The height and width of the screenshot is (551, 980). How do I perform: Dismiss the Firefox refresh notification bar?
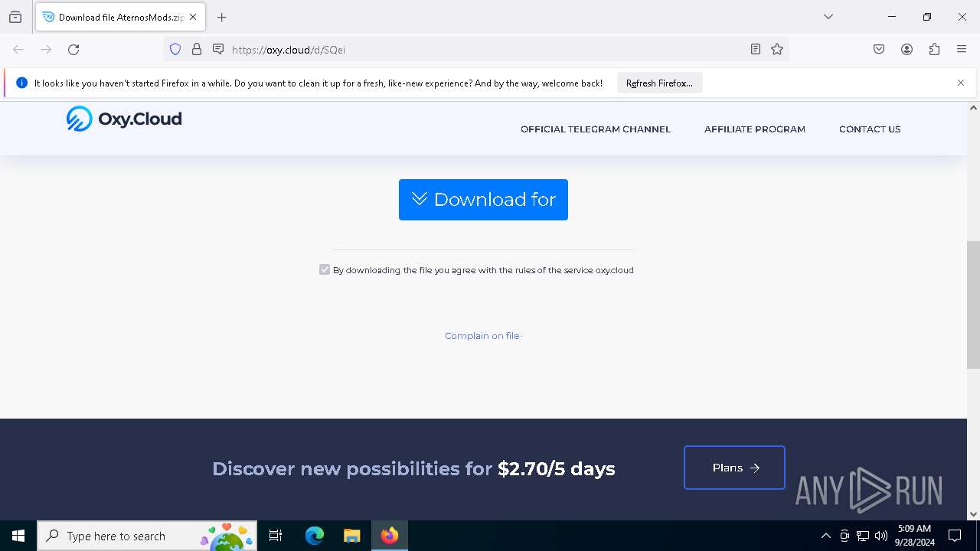coord(961,83)
